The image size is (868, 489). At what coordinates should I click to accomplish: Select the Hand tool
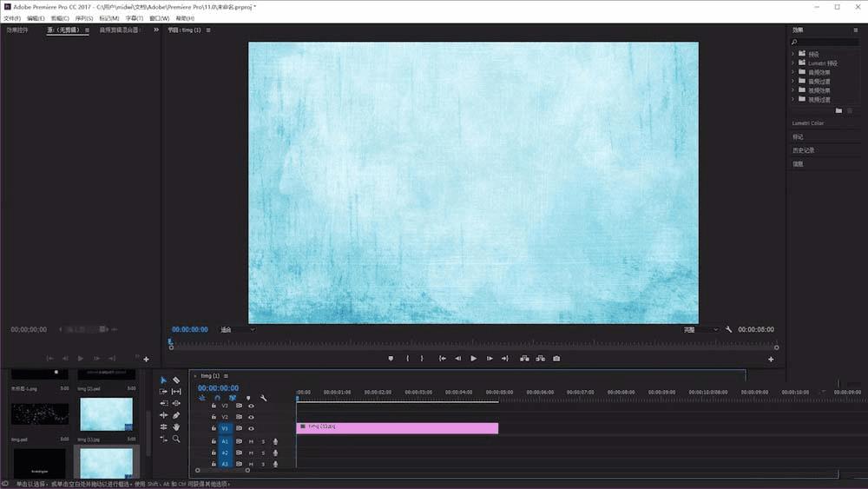tap(176, 426)
